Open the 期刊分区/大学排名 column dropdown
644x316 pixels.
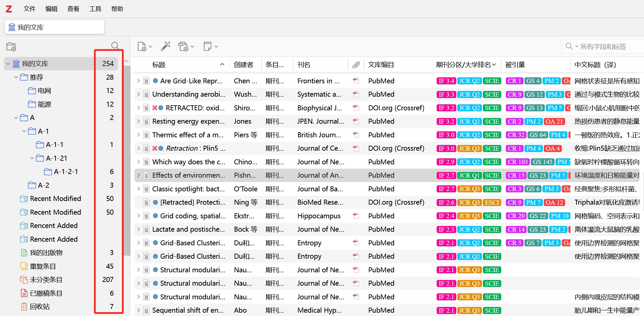(x=494, y=64)
